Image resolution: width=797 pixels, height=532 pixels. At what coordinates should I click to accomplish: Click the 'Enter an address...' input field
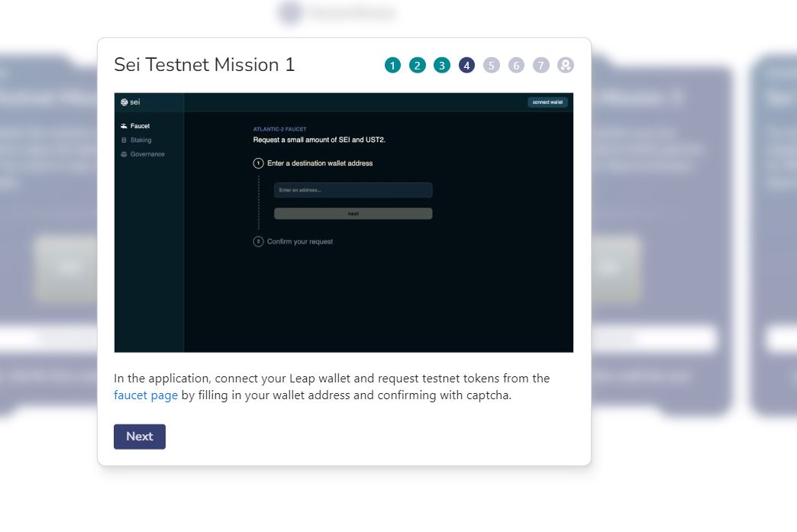(x=353, y=190)
